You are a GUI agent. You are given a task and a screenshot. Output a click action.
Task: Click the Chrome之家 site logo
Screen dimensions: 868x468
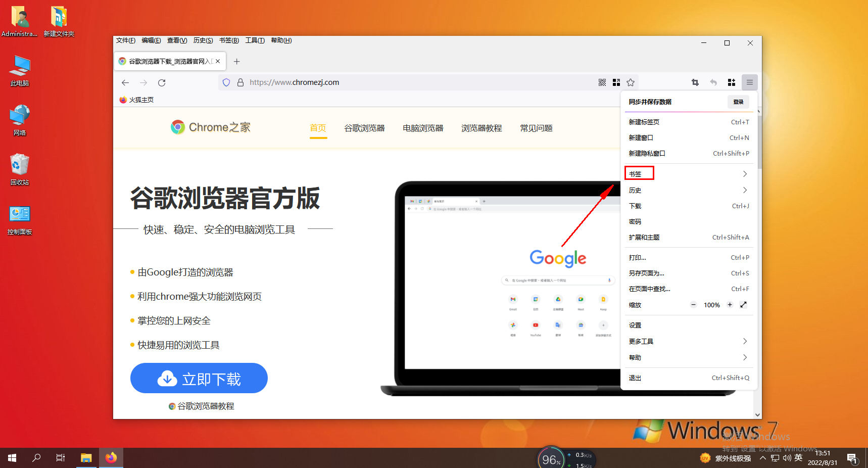tap(211, 127)
